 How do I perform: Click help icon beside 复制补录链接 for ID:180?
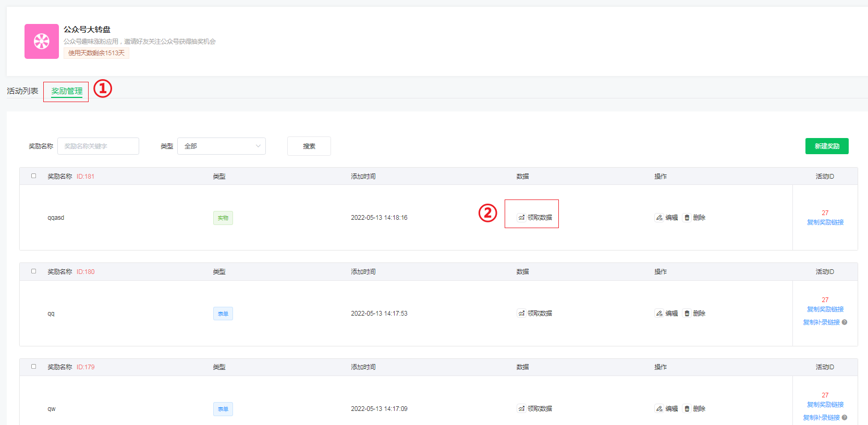(845, 322)
